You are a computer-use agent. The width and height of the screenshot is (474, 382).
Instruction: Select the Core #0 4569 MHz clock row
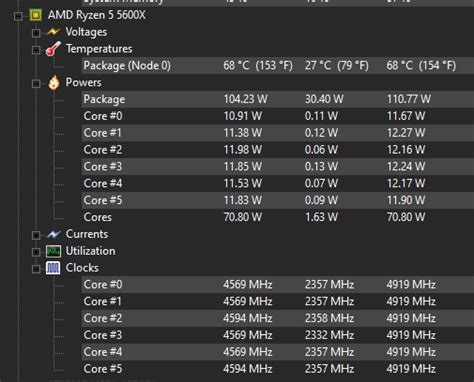click(x=278, y=284)
